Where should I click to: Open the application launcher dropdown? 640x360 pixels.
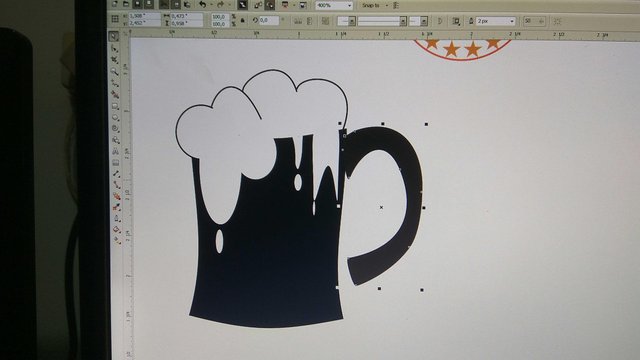click(x=293, y=5)
